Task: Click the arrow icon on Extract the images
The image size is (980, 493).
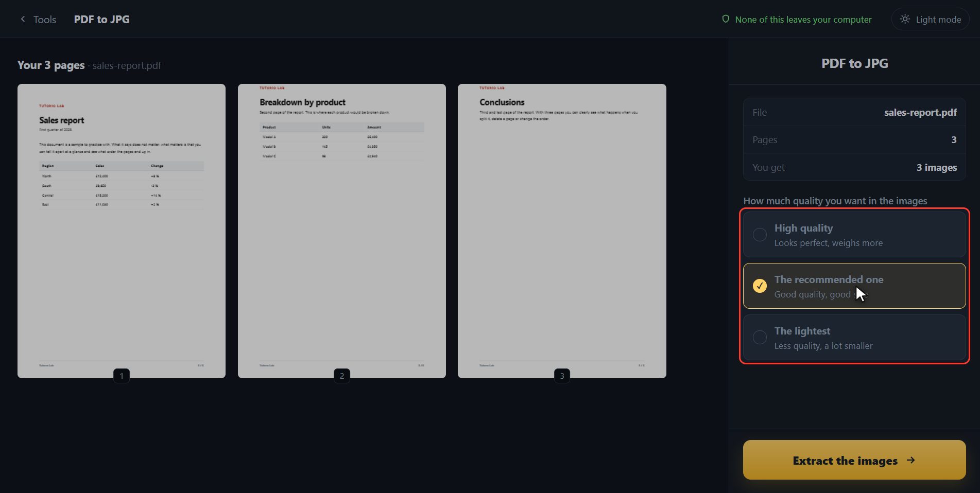Action: [911, 460]
